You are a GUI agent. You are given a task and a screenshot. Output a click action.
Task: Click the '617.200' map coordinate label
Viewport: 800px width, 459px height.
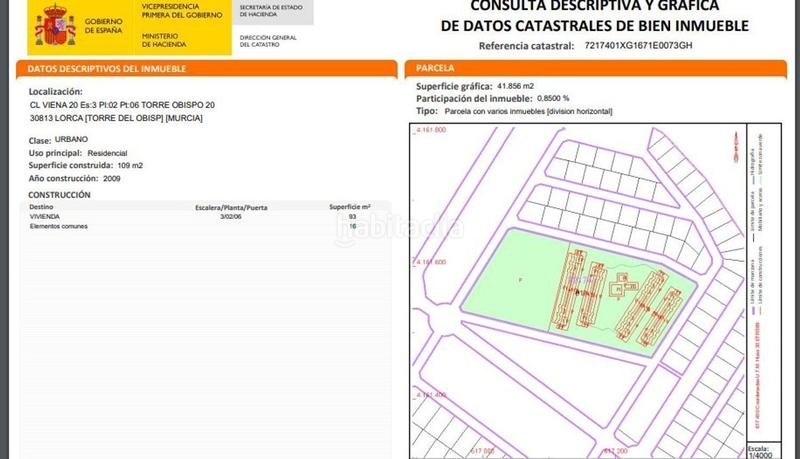(x=615, y=451)
